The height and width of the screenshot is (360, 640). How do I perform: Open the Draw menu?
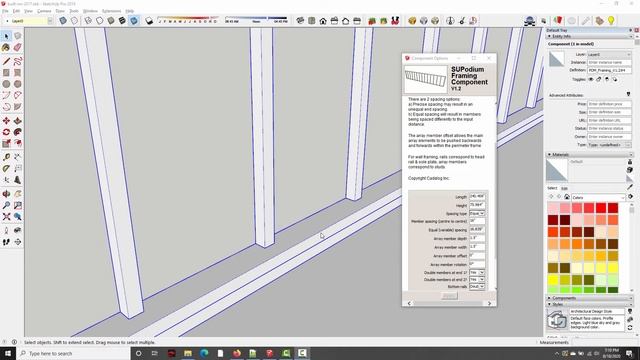(x=60, y=11)
